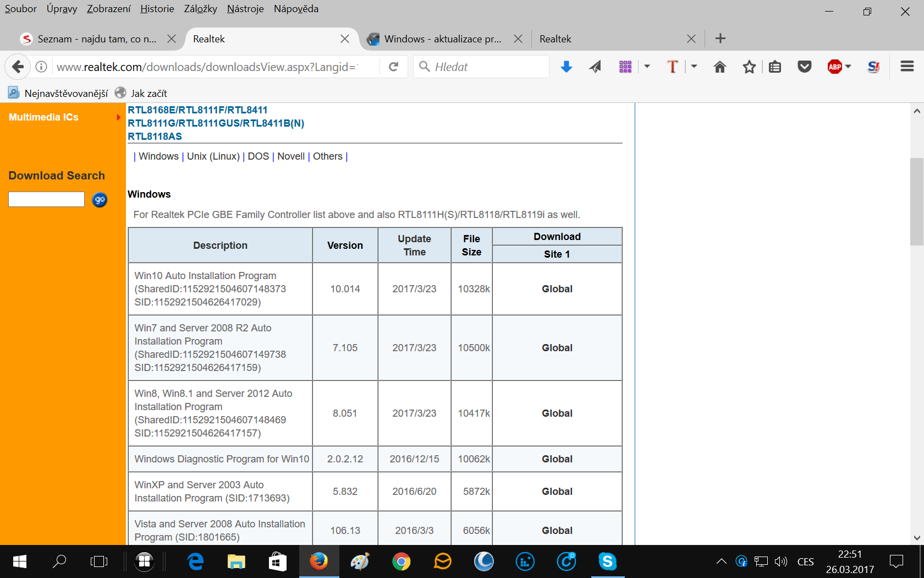Viewport: 924px width, 578px height.
Task: Click the Multimedia ICs sidebar item
Action: (x=43, y=117)
